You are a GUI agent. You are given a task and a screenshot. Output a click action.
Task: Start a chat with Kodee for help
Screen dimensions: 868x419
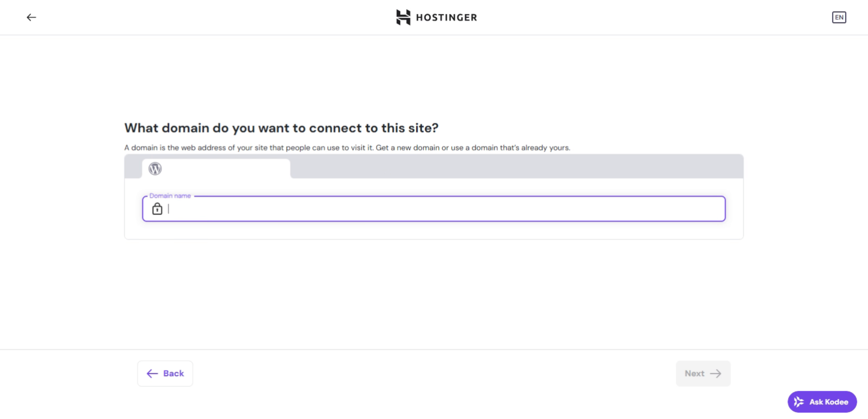[x=822, y=401]
